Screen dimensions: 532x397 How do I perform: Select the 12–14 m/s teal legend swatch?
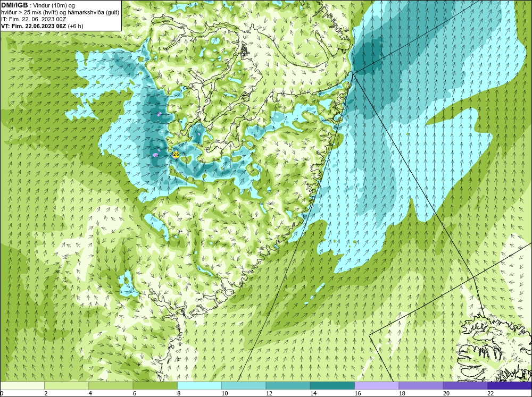coord(288,386)
